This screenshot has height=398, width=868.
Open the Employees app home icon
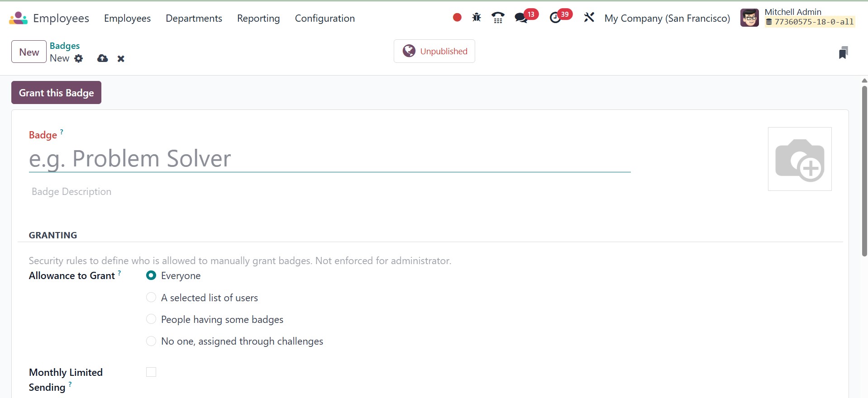coord(18,18)
